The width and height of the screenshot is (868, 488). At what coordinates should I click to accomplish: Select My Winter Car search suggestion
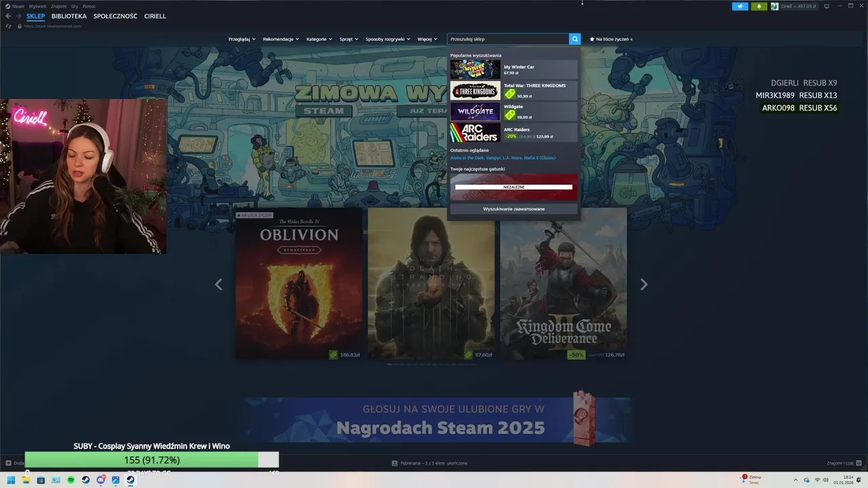[514, 70]
